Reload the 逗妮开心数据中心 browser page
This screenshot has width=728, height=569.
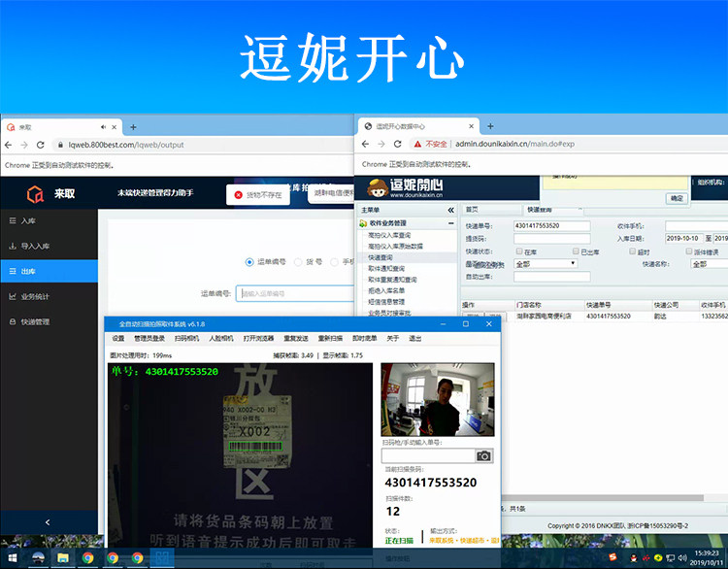pyautogui.click(x=397, y=144)
